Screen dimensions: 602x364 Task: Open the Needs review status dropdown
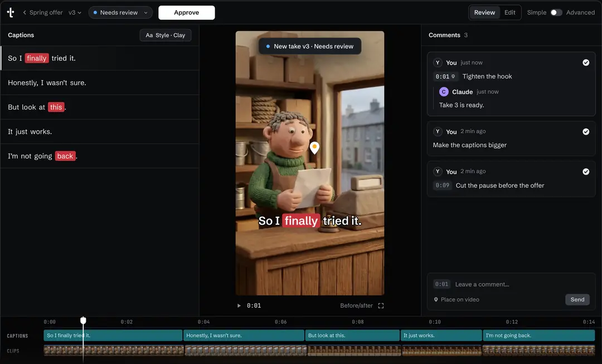[120, 13]
